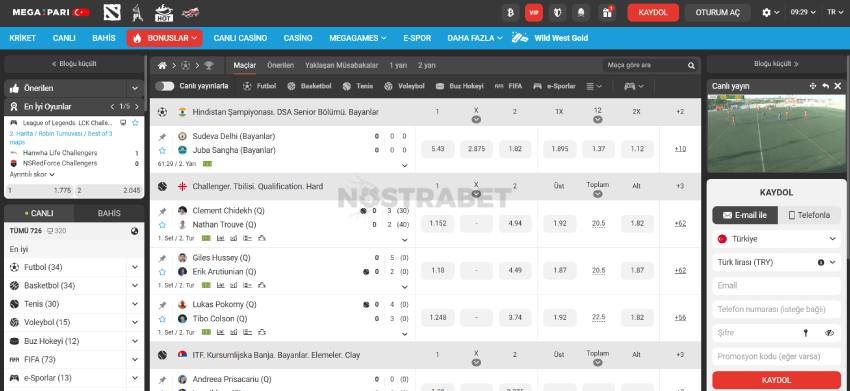Click the home icon in breadcrumb
The height and width of the screenshot is (391, 850).
[x=162, y=66]
